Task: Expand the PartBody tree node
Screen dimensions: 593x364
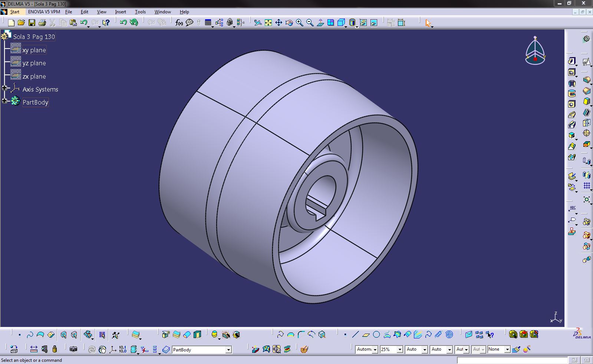Action: tap(4, 101)
